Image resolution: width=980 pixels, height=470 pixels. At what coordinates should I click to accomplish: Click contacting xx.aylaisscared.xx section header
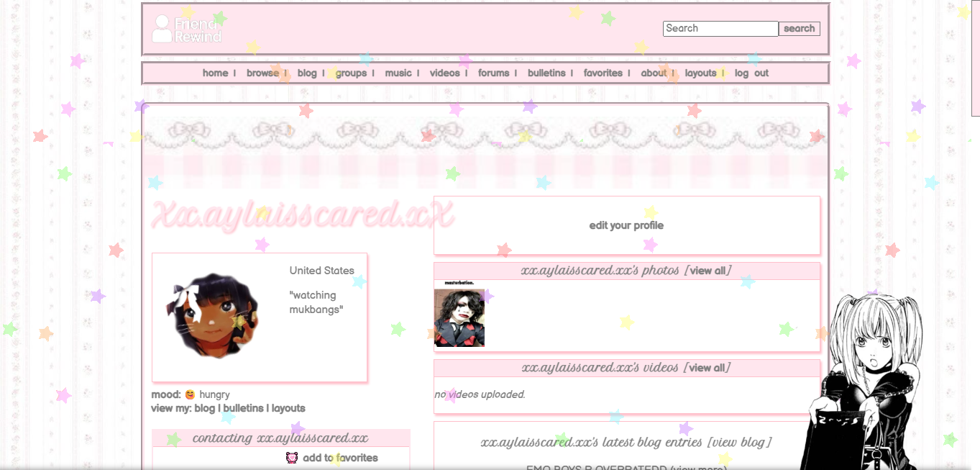280,438
